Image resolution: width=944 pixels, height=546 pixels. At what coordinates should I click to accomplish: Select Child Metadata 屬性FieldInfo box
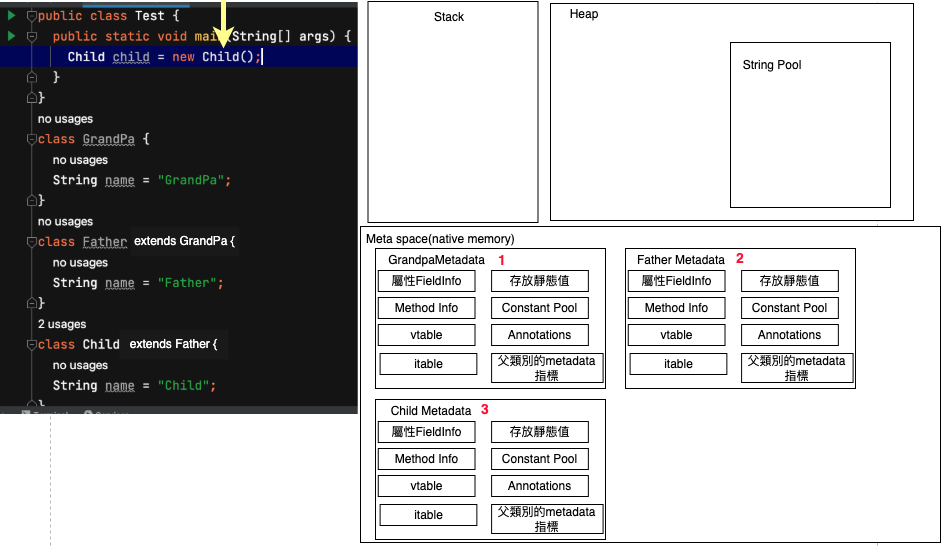(x=426, y=432)
